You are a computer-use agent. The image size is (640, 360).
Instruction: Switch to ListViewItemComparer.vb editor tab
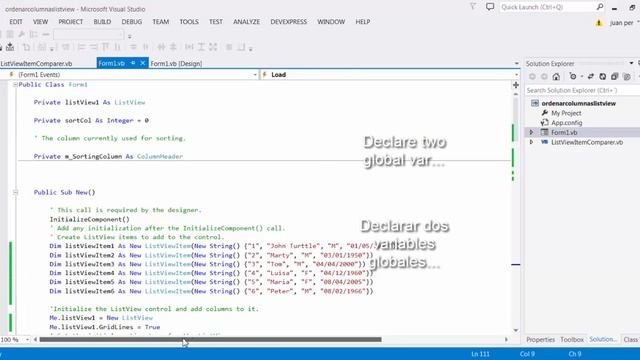click(36, 64)
